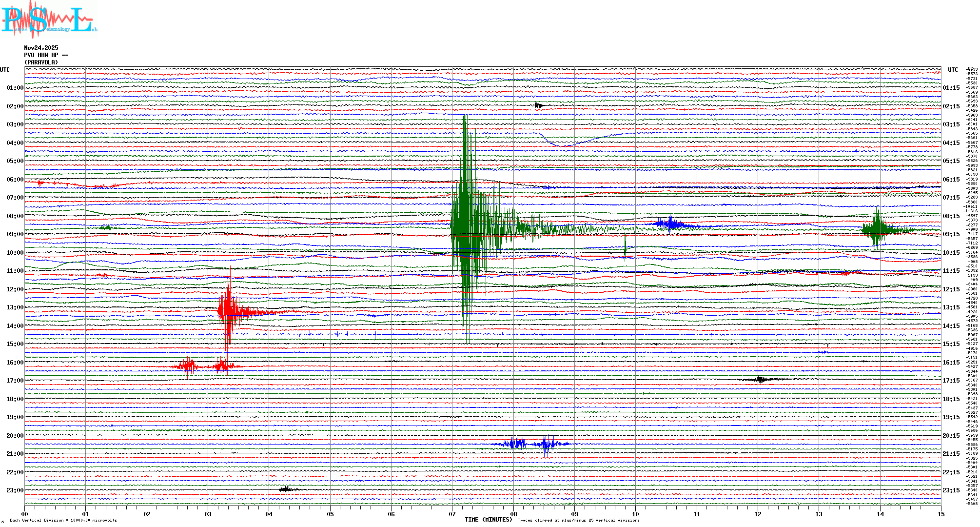
Task: Click the Nov24,2025 date label
Action: [41, 48]
